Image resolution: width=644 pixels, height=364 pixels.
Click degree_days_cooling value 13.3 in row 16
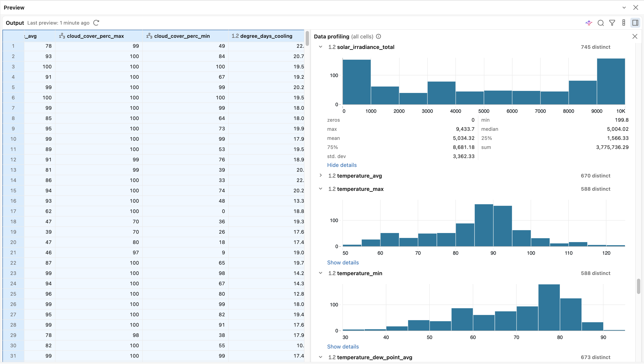(299, 201)
